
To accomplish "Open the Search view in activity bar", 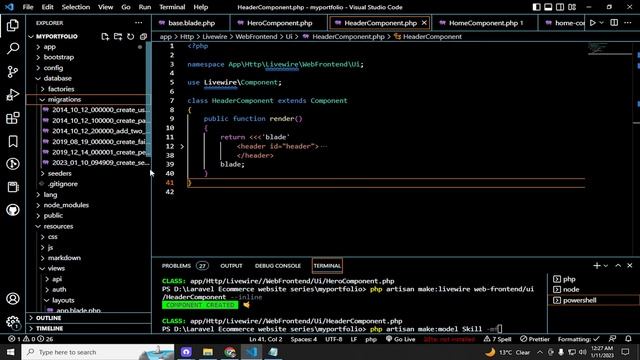I will [x=13, y=49].
